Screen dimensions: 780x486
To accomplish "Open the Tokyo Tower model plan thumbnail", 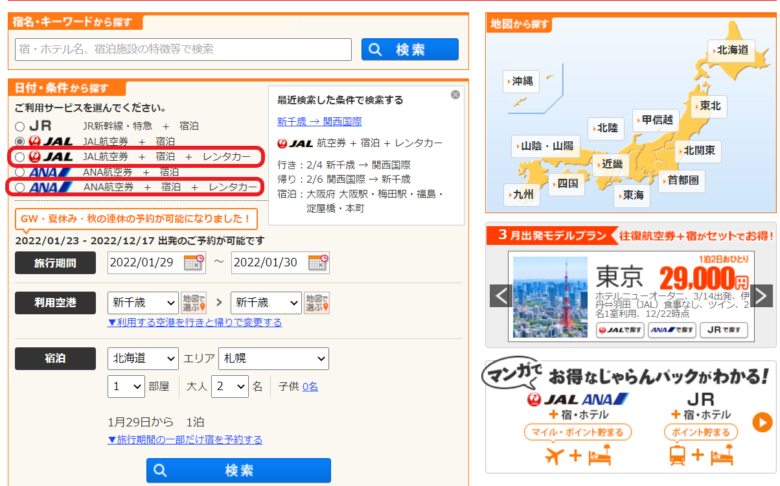I will pyautogui.click(x=550, y=297).
